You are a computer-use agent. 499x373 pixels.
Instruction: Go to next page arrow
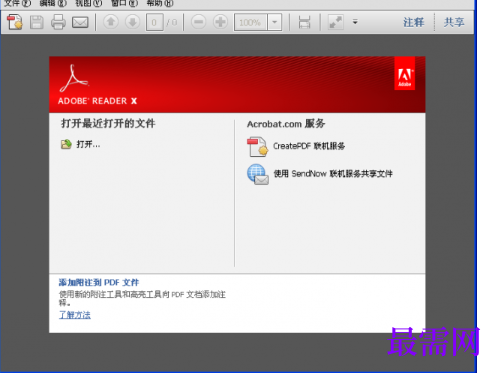(x=132, y=22)
